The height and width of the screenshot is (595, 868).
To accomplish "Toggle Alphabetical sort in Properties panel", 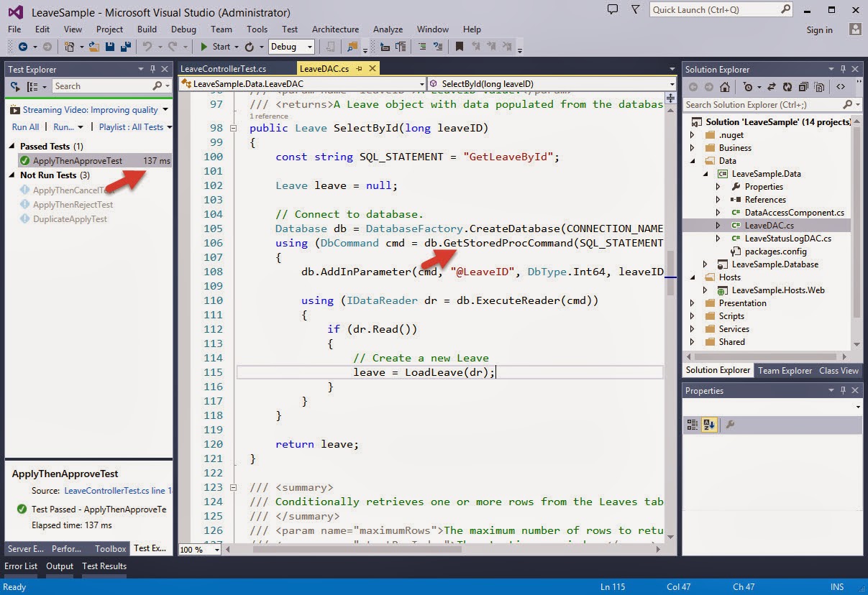I will tap(709, 425).
